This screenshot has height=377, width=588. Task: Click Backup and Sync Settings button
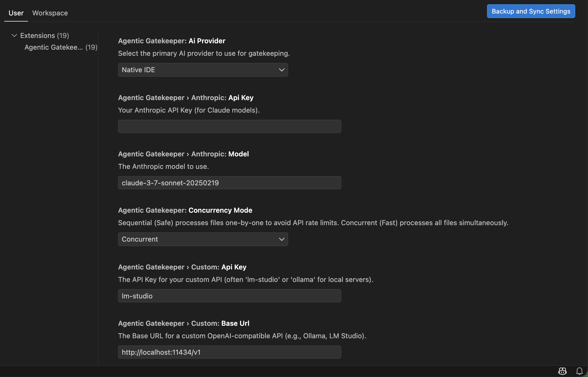[531, 11]
